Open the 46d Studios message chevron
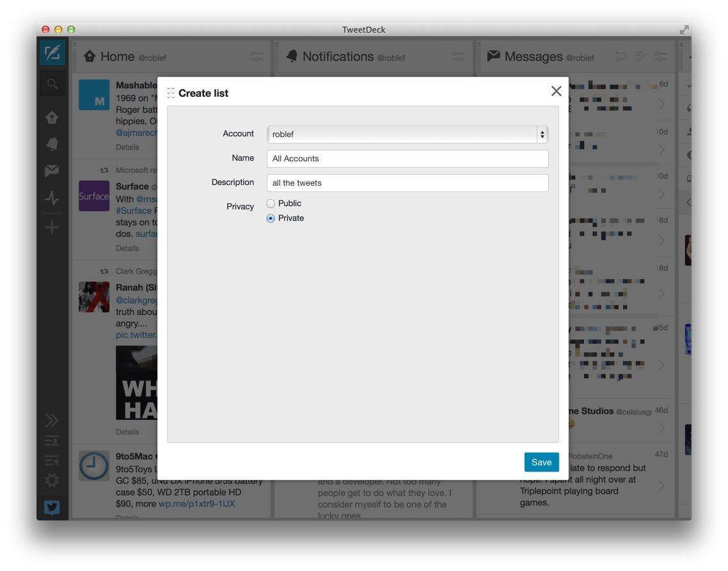Viewport: 728px width, 571px height. 661,428
